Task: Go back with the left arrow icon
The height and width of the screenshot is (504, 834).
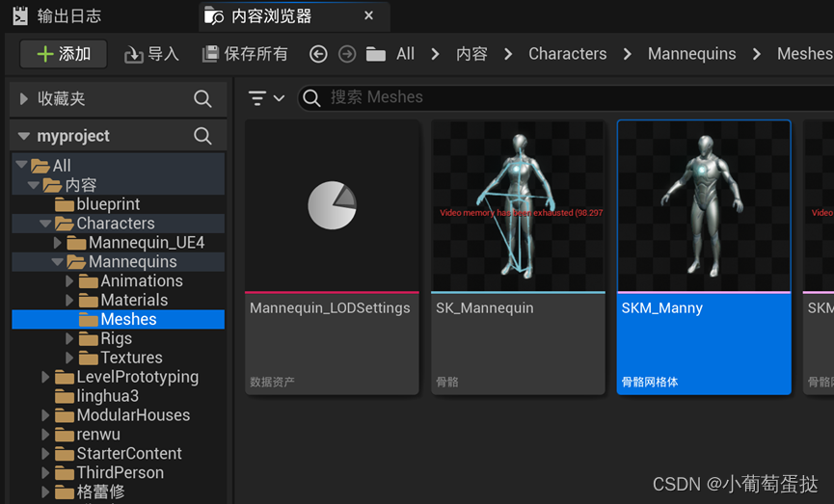Action: (318, 54)
